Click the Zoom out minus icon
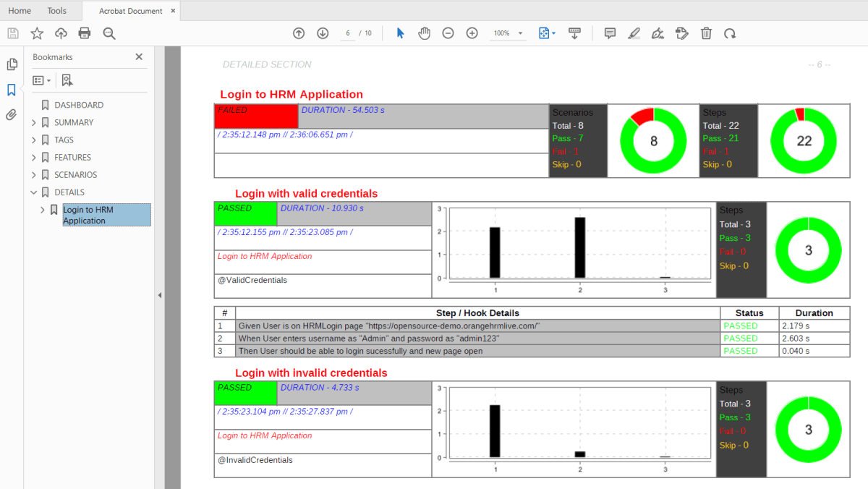 tap(448, 33)
